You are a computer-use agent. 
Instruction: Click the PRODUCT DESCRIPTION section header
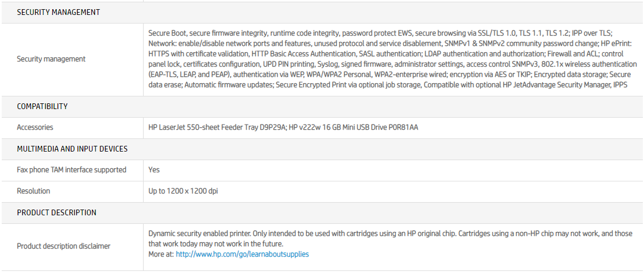click(56, 212)
